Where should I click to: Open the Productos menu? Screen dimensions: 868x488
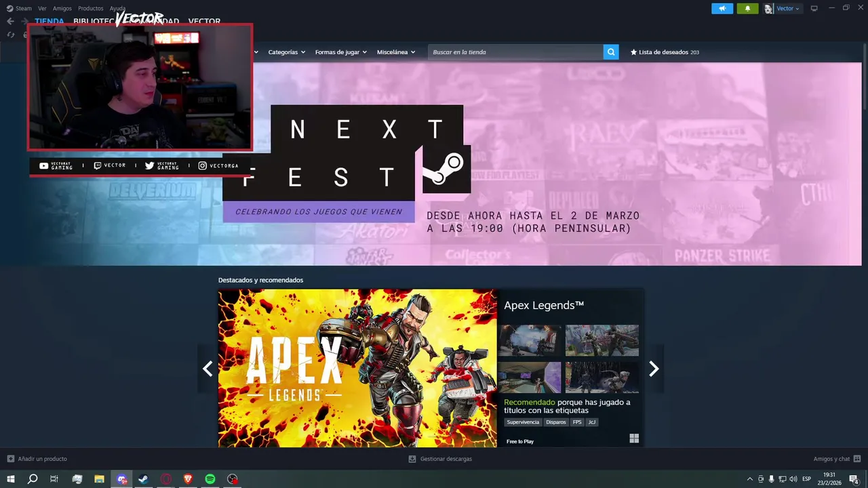tap(91, 8)
